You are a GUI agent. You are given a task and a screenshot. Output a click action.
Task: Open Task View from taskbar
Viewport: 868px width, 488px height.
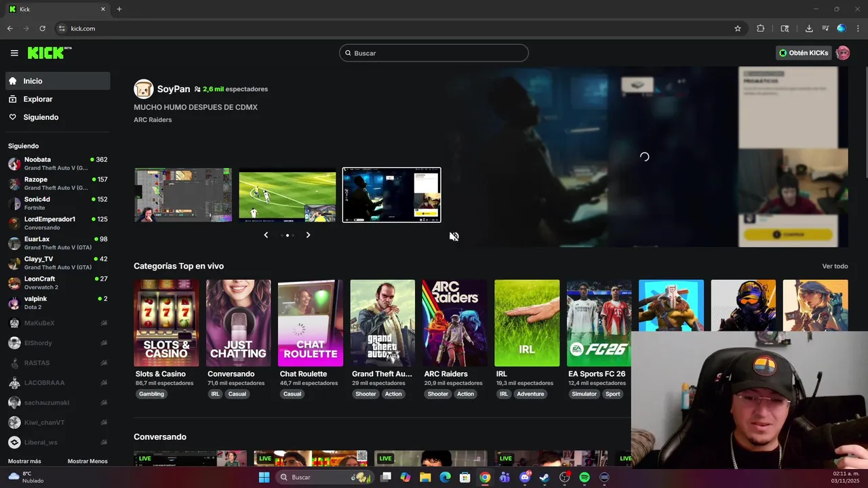385,477
